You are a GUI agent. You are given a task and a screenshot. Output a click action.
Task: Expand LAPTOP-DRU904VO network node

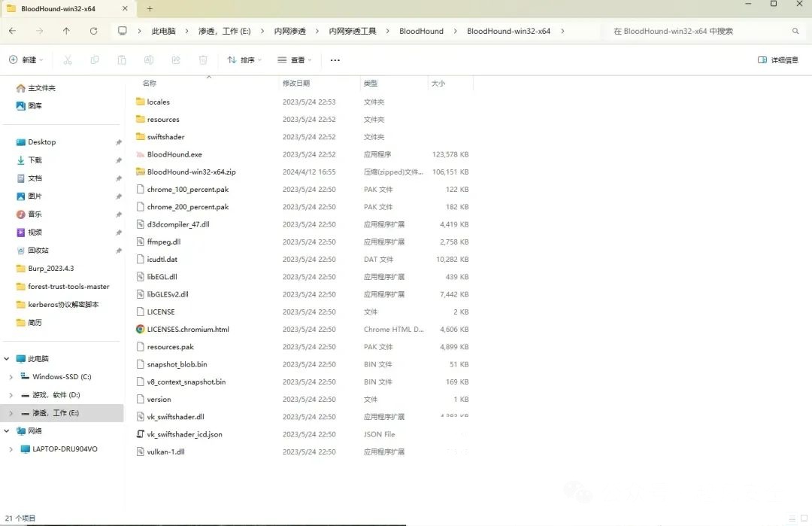(11, 448)
